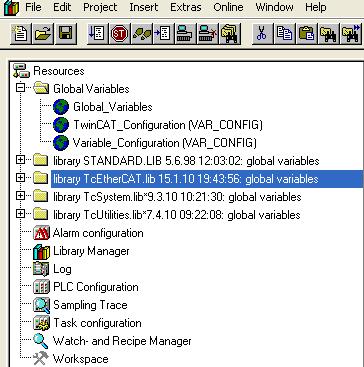Open the Extras menu

(x=186, y=7)
